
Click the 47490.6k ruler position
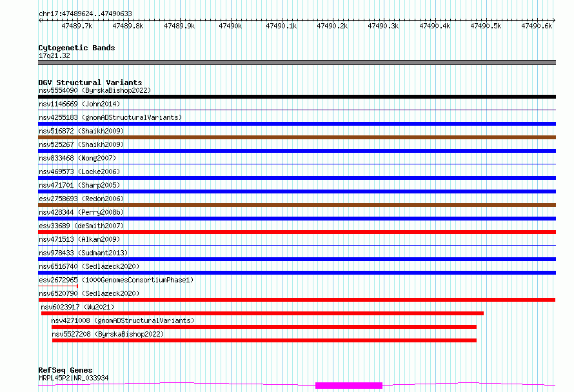537,26
